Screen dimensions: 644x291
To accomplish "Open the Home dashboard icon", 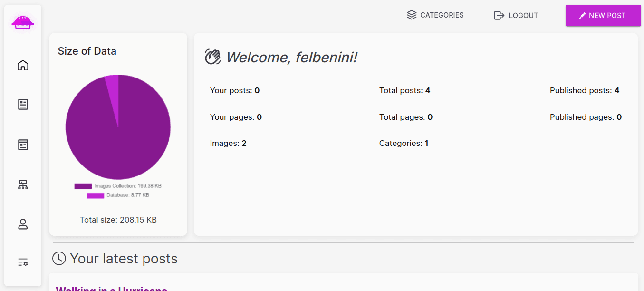I will [23, 65].
